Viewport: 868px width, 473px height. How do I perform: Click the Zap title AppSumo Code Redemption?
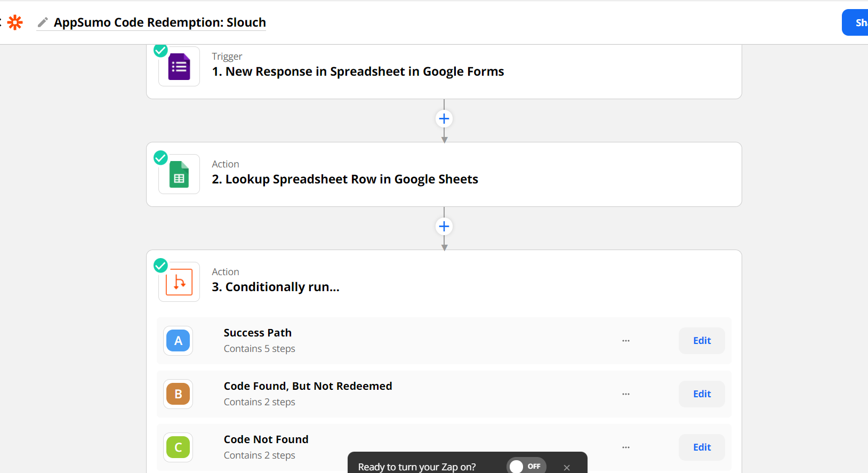pos(159,22)
